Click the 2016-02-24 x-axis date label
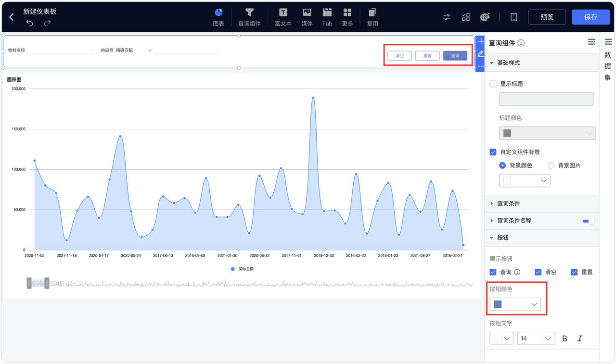Screen dimensions: 616x364 [452, 256]
